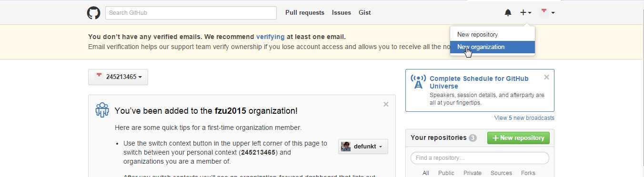
Task: Select the Private repositories filter tab
Action: [473, 173]
